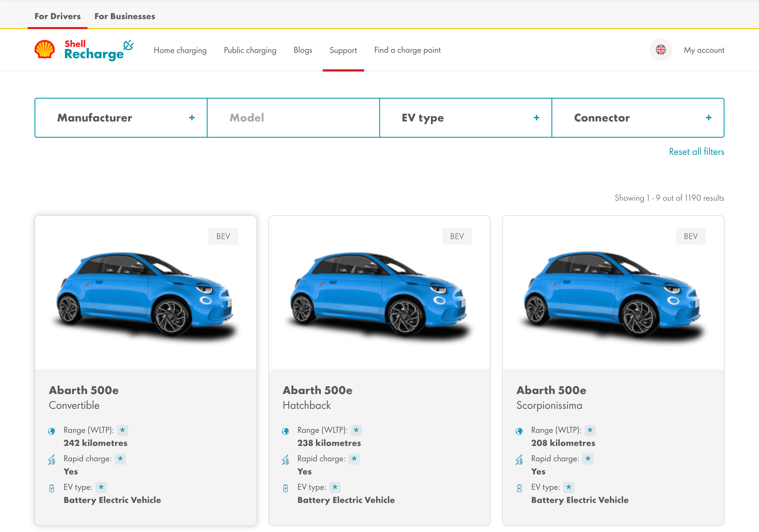Click EV type info asterisk on Scorpionissima card
This screenshot has width=759, height=532.
click(x=569, y=487)
